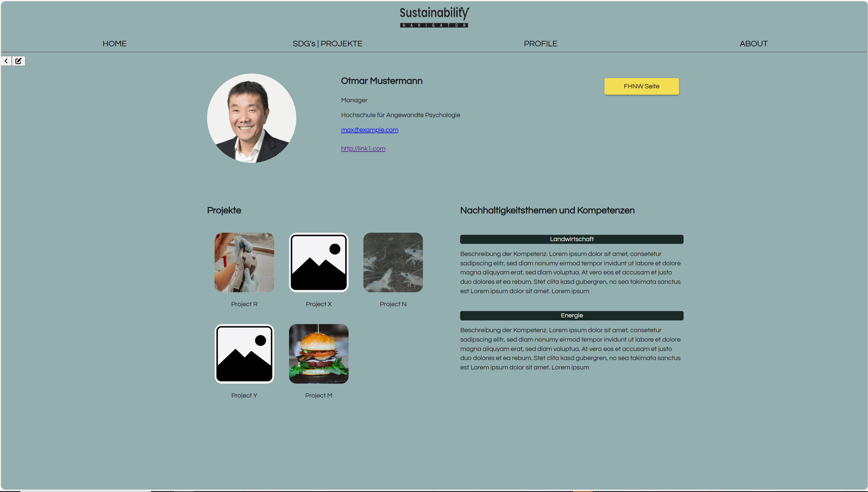Go to HOME in the navigation
868x492 pixels.
[115, 44]
